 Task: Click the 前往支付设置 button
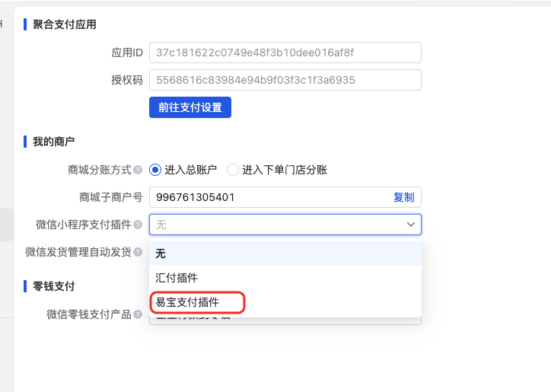click(x=190, y=107)
